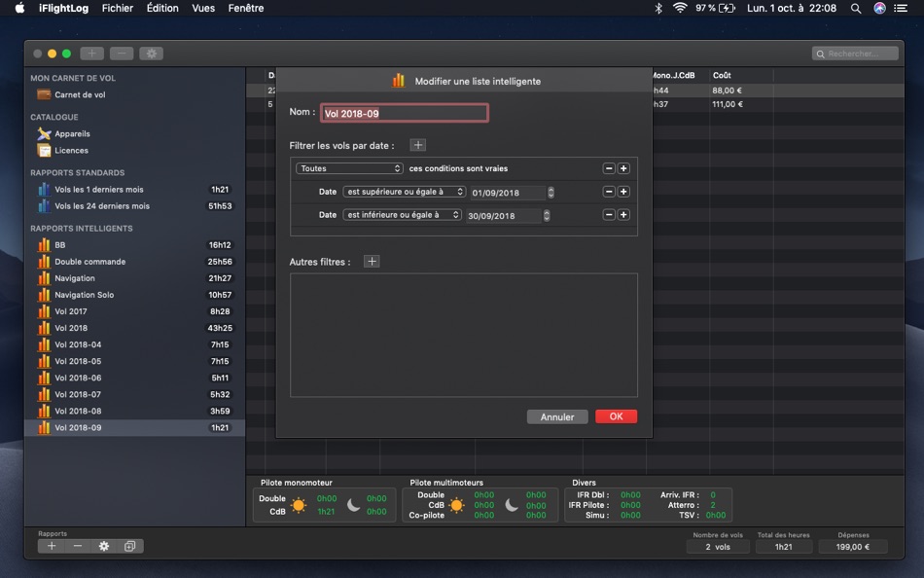The height and width of the screenshot is (578, 924).
Task: Click the Bluetooth menu bar icon
Action: [x=658, y=8]
